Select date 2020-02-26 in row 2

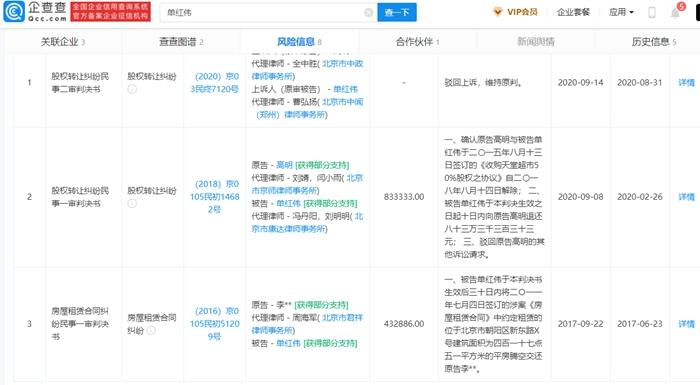[x=640, y=197]
